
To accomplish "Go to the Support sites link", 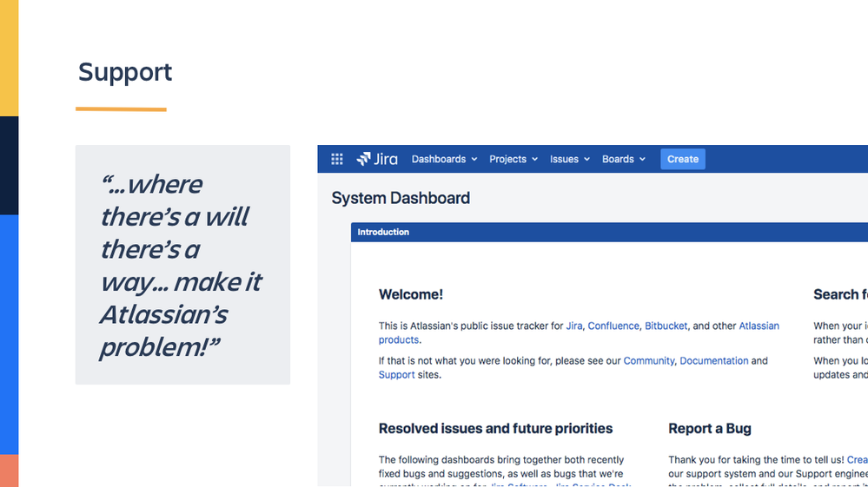I will tap(396, 375).
